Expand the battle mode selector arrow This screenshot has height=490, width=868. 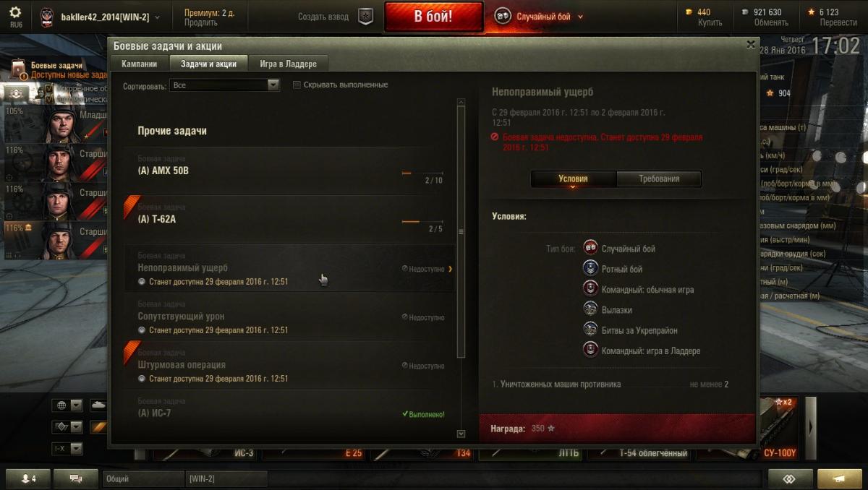pos(580,17)
